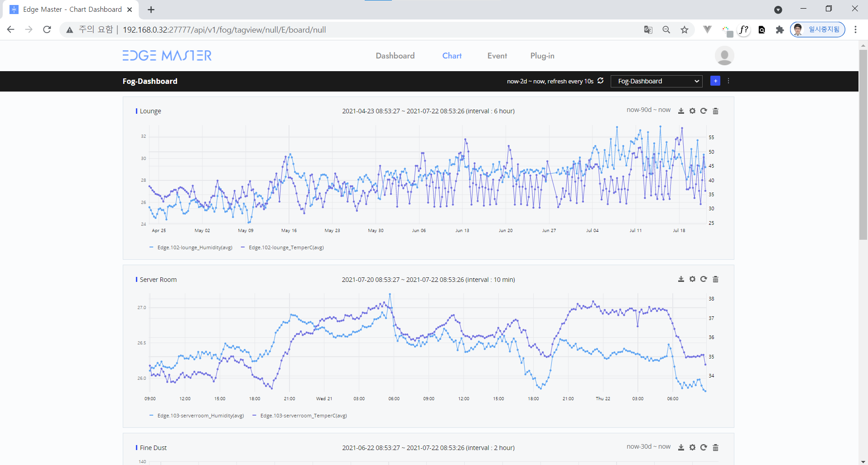Switch to the Event nav tab
This screenshot has width=868, height=465.
point(497,56)
